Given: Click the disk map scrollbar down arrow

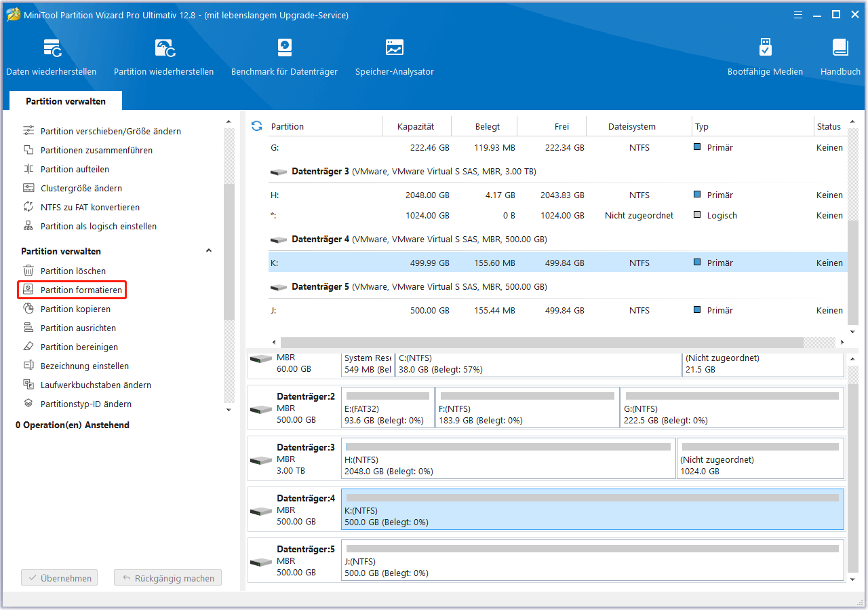Looking at the screenshot, I should click(x=853, y=579).
